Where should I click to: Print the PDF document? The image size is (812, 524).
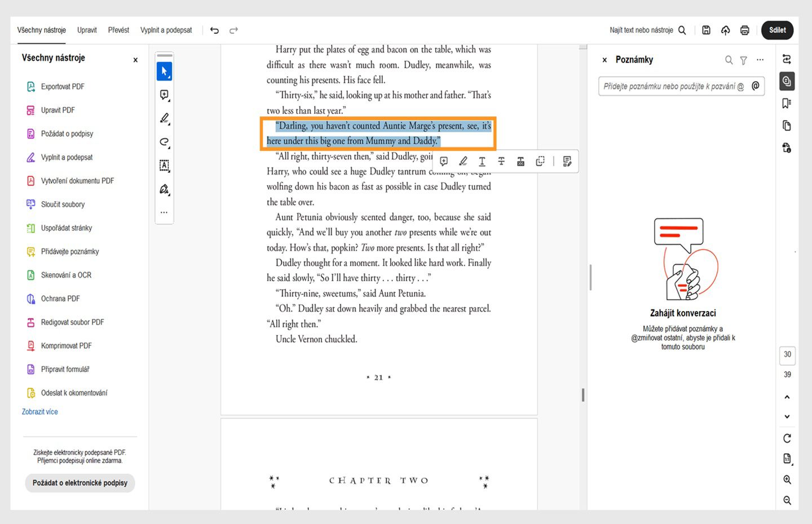[744, 30]
